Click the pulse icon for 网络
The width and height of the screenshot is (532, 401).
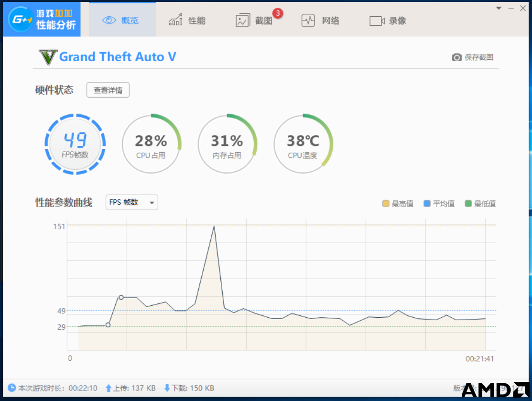[x=308, y=21]
